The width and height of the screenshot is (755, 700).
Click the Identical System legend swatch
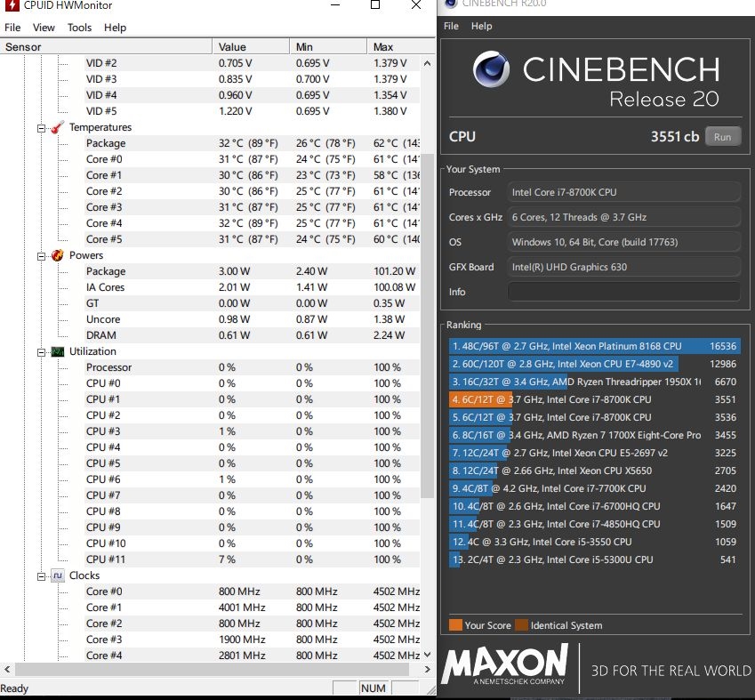click(521, 625)
